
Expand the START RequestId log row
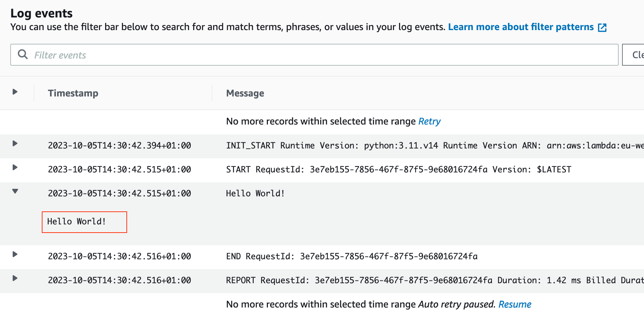tap(15, 167)
